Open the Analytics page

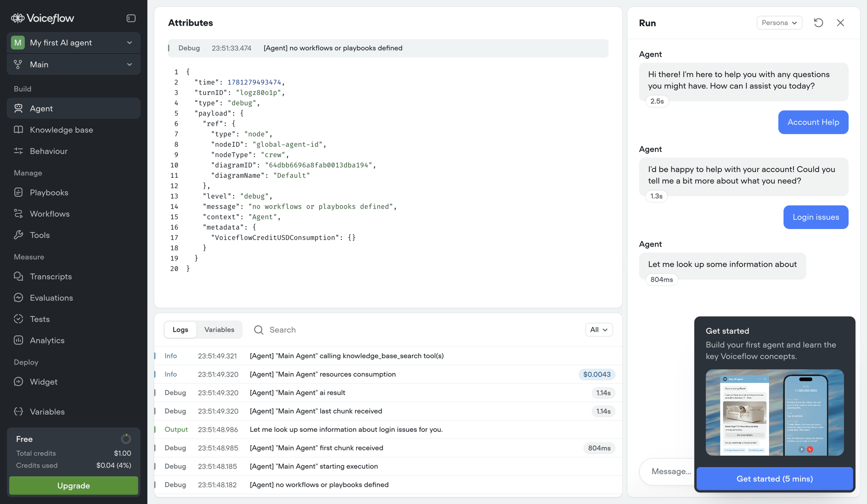[74, 340]
